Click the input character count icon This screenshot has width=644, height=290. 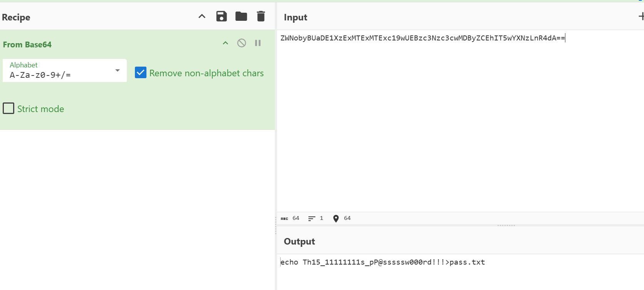[x=284, y=218]
